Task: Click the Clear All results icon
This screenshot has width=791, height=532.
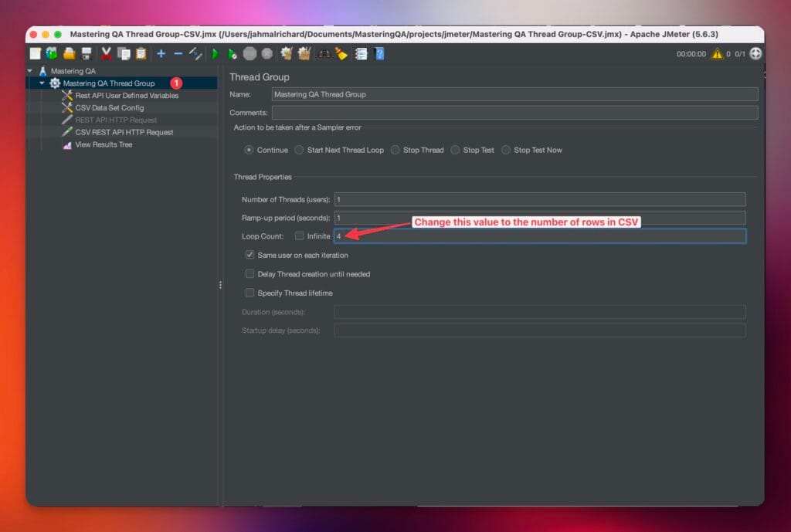Action: (x=304, y=53)
